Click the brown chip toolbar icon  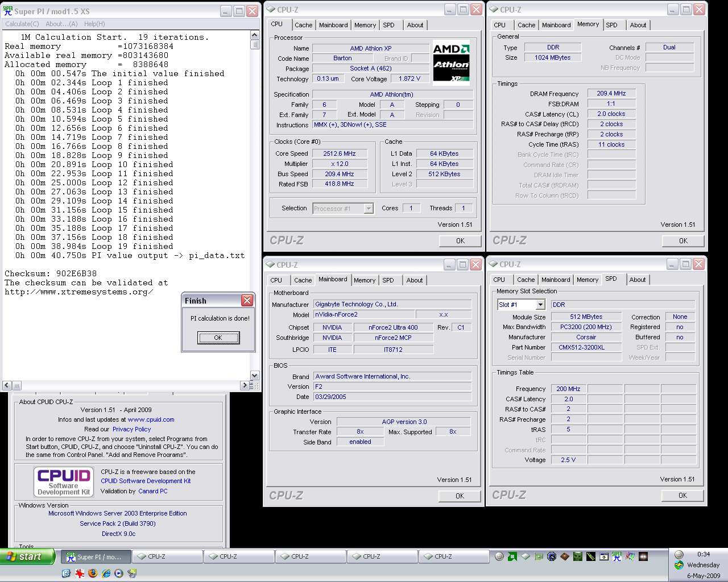point(565,556)
